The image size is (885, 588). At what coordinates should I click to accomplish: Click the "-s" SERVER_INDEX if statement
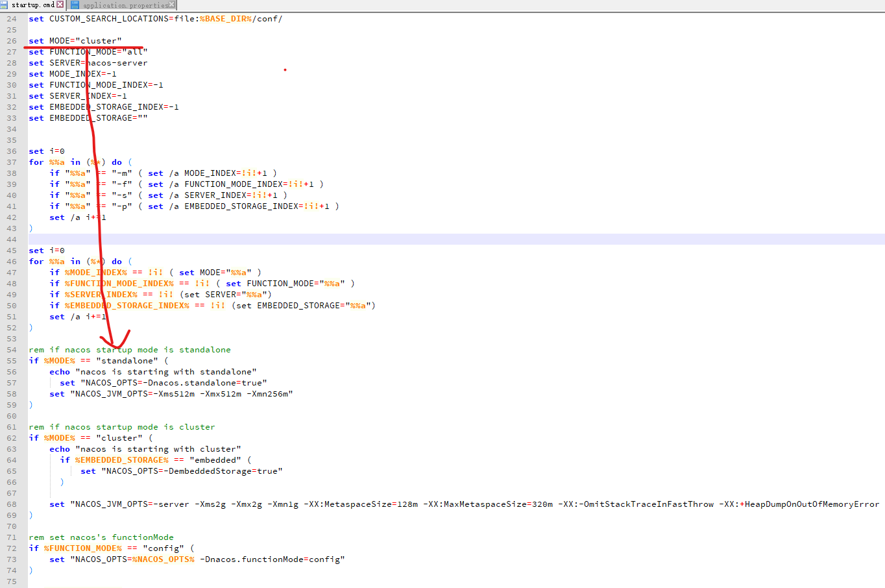(x=168, y=195)
